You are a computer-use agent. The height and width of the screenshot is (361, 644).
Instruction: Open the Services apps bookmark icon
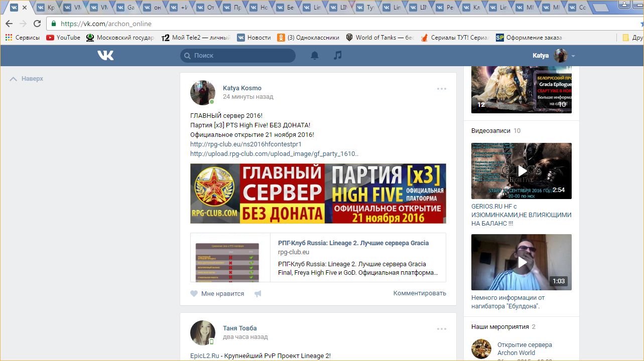[x=9, y=38]
